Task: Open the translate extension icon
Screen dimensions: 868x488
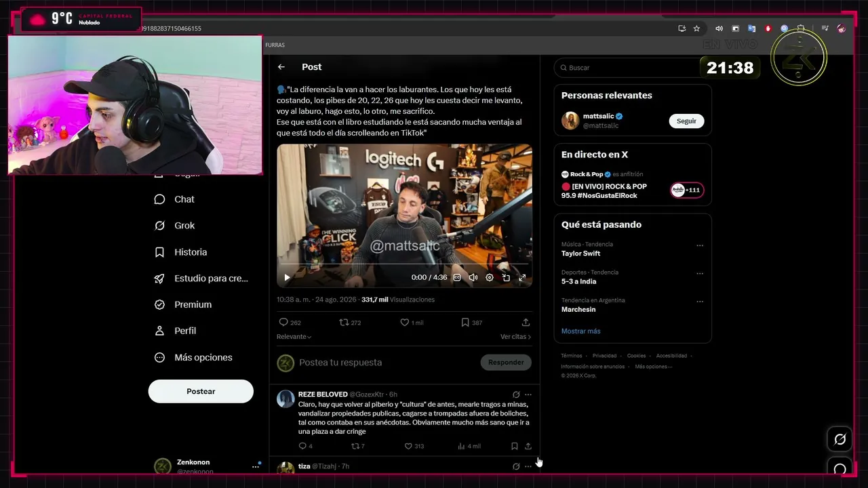Action: (x=751, y=28)
